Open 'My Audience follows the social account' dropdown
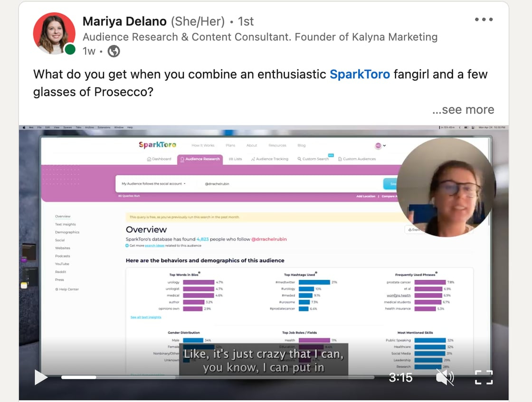This screenshot has width=532, height=402. pyautogui.click(x=153, y=184)
